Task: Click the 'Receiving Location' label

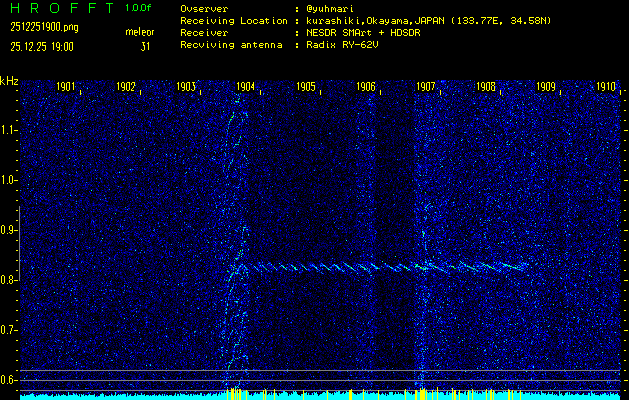Action: tap(234, 21)
